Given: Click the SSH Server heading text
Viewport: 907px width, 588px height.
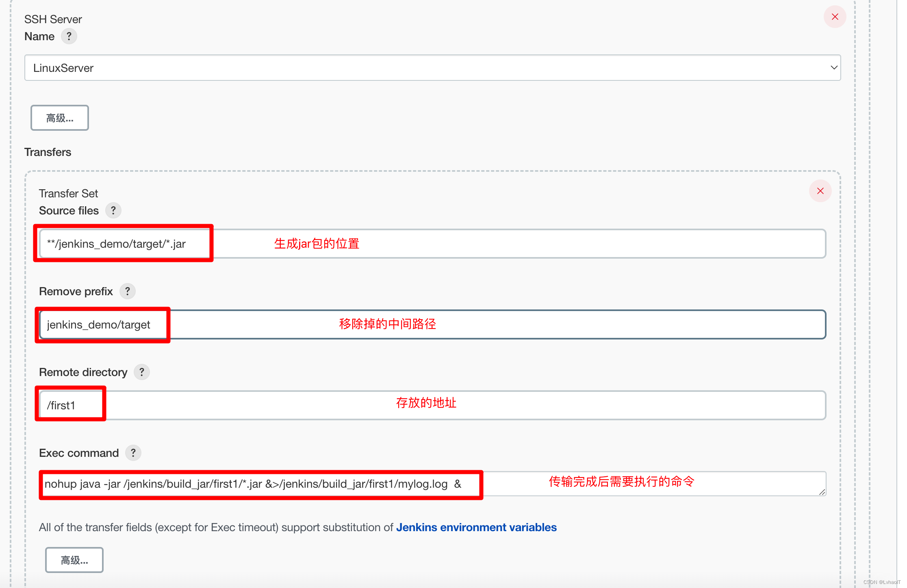Looking at the screenshot, I should [53, 19].
